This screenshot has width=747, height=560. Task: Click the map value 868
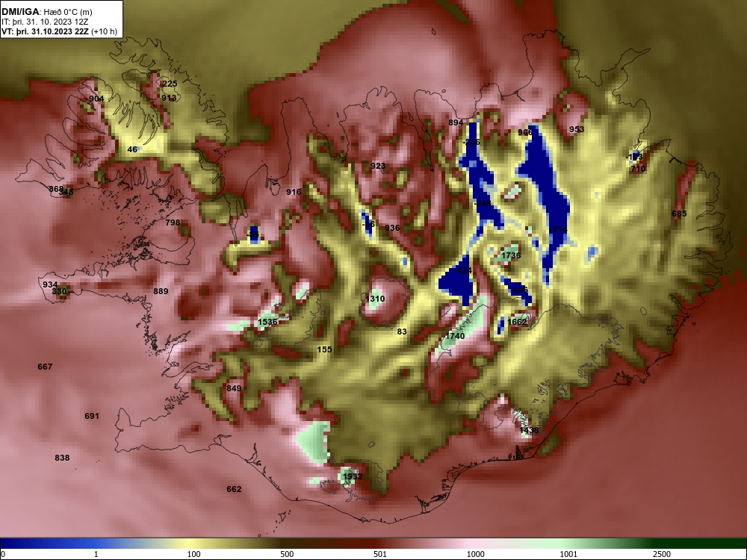click(x=56, y=189)
